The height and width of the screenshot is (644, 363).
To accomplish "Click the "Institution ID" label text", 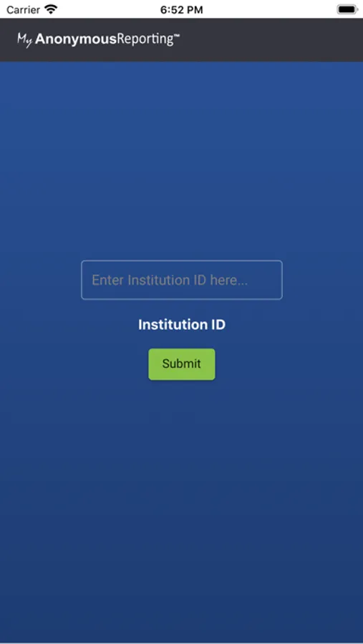I will (x=182, y=325).
